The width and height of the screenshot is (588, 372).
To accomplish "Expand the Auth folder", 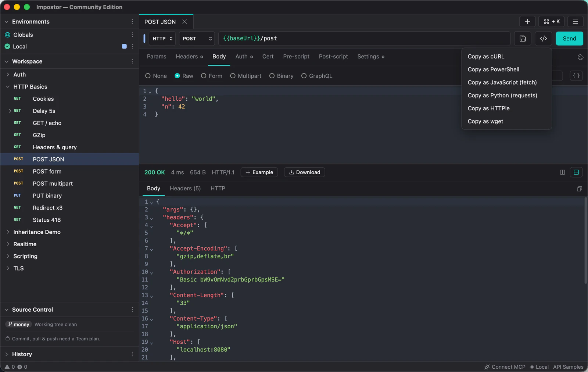I will click(x=8, y=75).
